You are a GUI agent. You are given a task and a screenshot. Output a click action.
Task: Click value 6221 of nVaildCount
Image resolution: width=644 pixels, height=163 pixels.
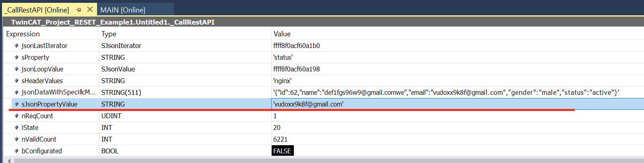281,139
